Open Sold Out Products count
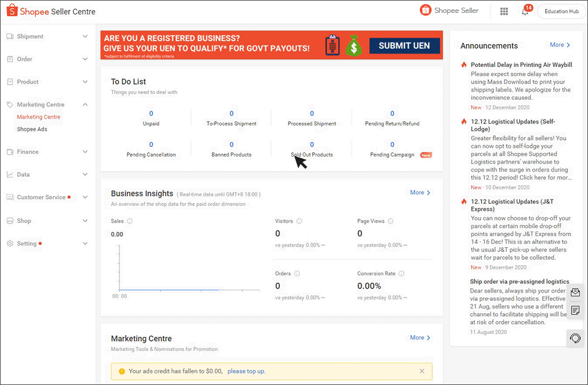Viewport: 588px width, 385px height. [312, 145]
